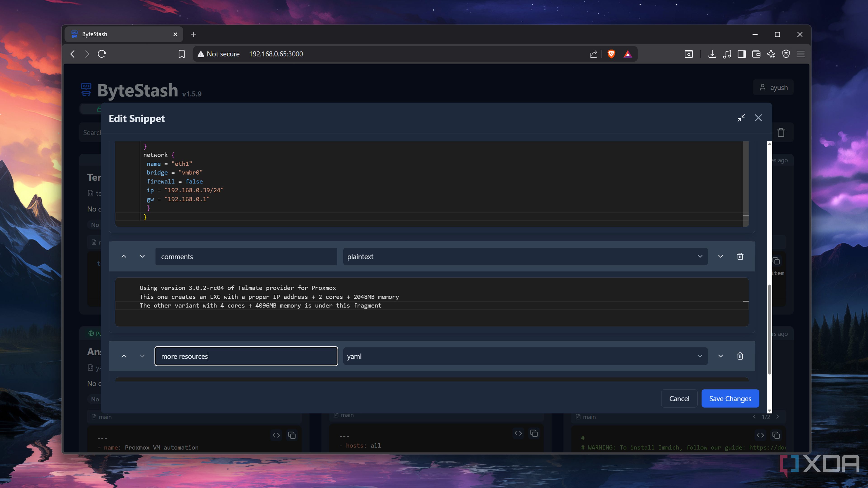The image size is (868, 488).
Task: Open Brave Shields lion icon
Action: [x=611, y=54]
